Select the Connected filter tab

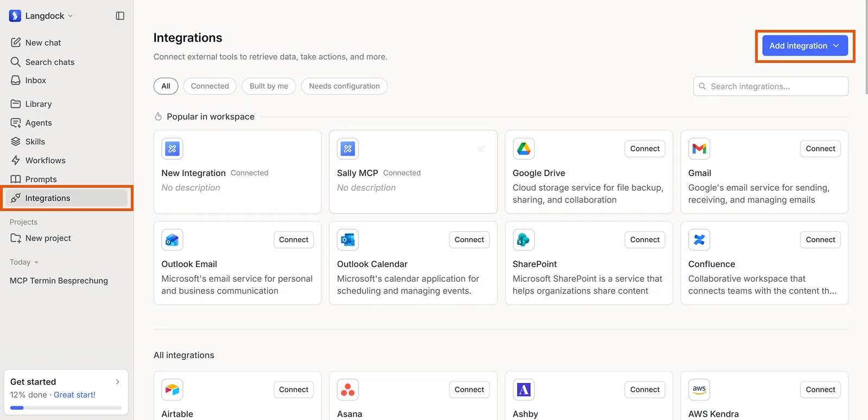tap(210, 86)
